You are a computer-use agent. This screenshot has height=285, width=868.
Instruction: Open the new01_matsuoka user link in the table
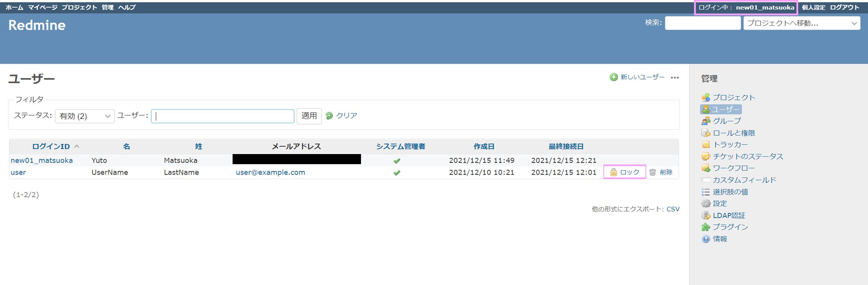(42, 160)
